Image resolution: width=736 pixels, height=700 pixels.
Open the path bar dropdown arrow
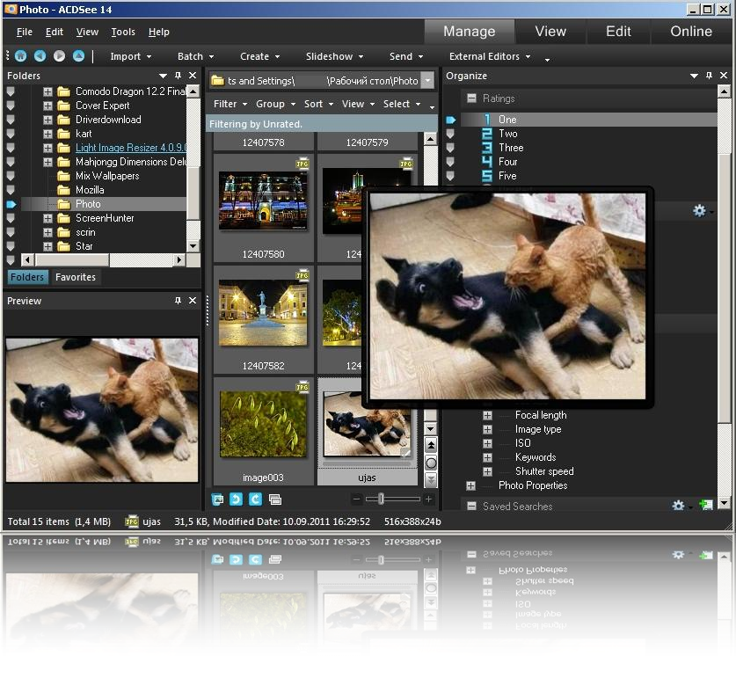click(427, 80)
